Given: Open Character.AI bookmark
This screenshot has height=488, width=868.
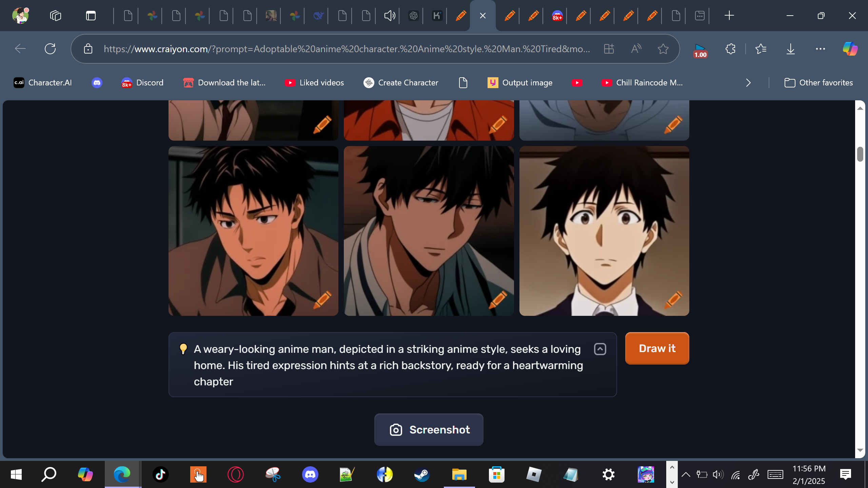Looking at the screenshot, I should tap(43, 83).
